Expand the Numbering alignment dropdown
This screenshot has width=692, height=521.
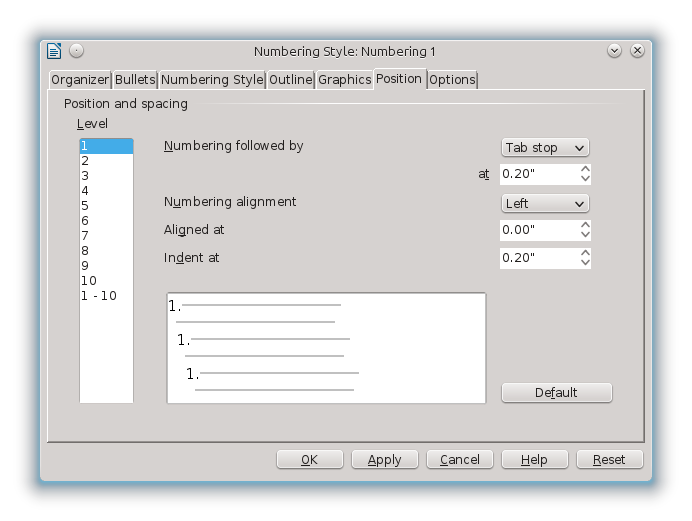[545, 203]
